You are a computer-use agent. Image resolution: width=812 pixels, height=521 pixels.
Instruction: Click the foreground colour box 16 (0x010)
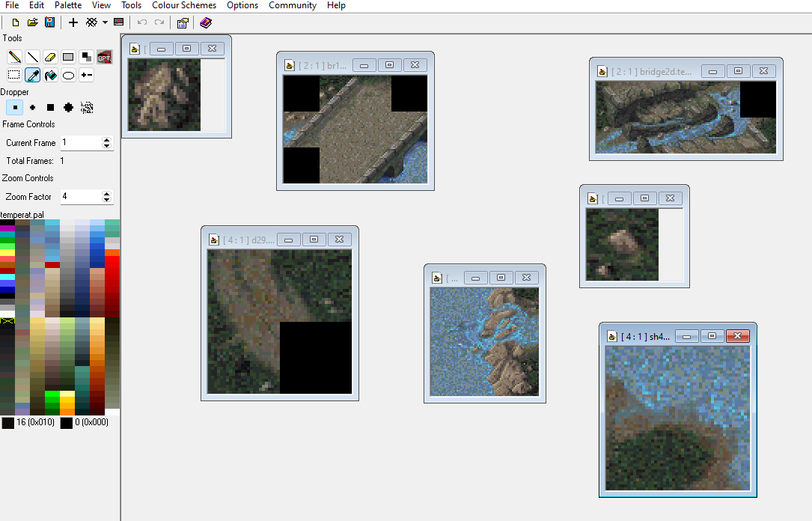(x=7, y=423)
